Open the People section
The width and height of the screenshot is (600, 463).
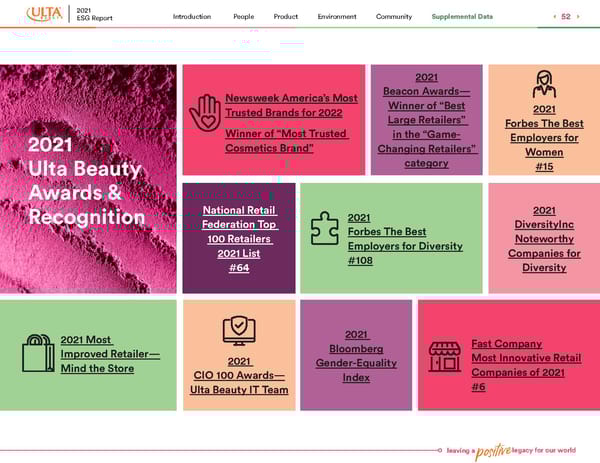pyautogui.click(x=243, y=17)
